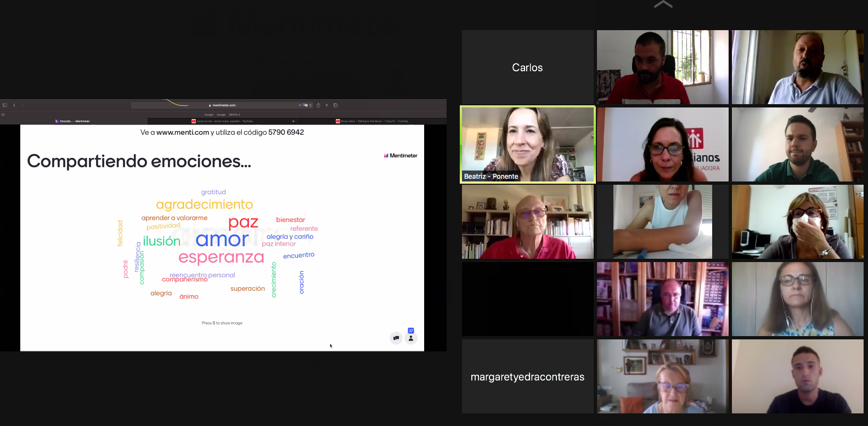Switch to 'Talking to the Moon' YouTube tab

(372, 121)
